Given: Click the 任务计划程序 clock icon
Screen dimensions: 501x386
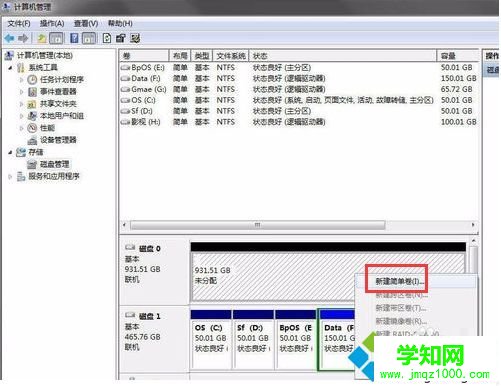Looking at the screenshot, I should click(32, 80).
